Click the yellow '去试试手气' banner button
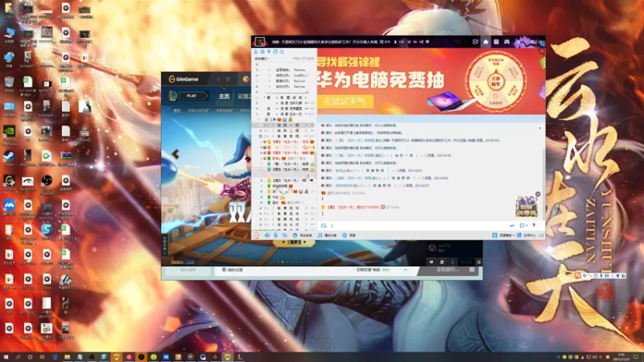The image size is (644, 362). coord(345,101)
